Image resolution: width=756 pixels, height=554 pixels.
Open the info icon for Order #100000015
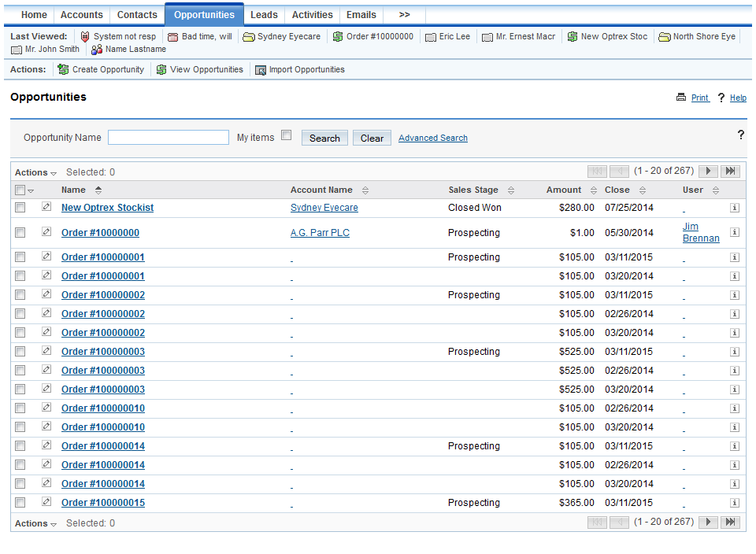[x=734, y=503]
